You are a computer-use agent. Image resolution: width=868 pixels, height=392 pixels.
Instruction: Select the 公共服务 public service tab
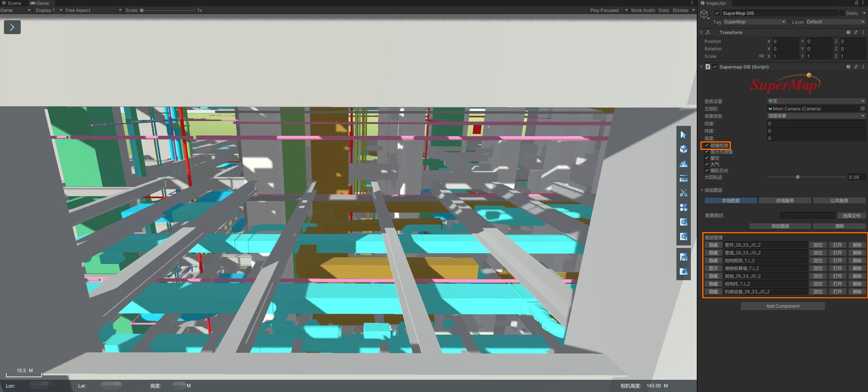pyautogui.click(x=839, y=201)
